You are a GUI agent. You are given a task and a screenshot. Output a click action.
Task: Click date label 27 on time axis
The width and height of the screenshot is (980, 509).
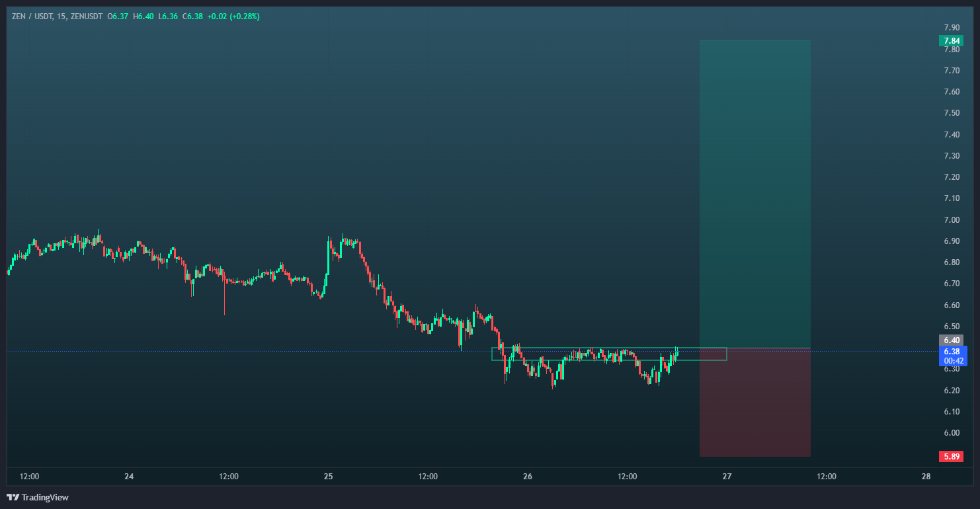coord(727,477)
